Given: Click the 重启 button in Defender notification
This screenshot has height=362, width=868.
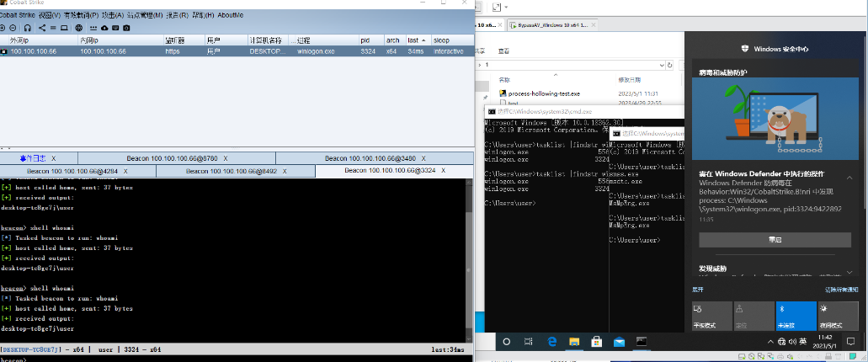Looking at the screenshot, I should [x=775, y=240].
